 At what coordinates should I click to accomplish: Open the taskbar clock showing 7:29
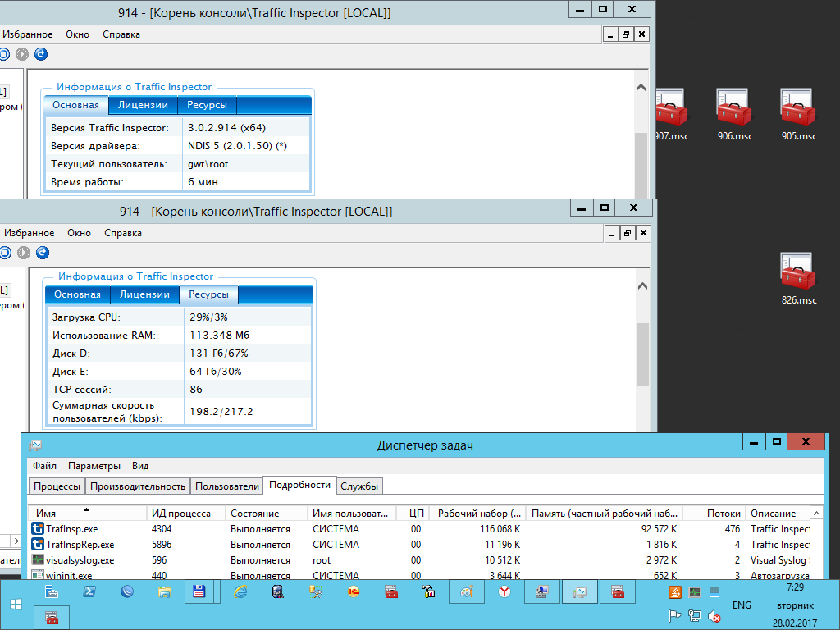point(795,605)
